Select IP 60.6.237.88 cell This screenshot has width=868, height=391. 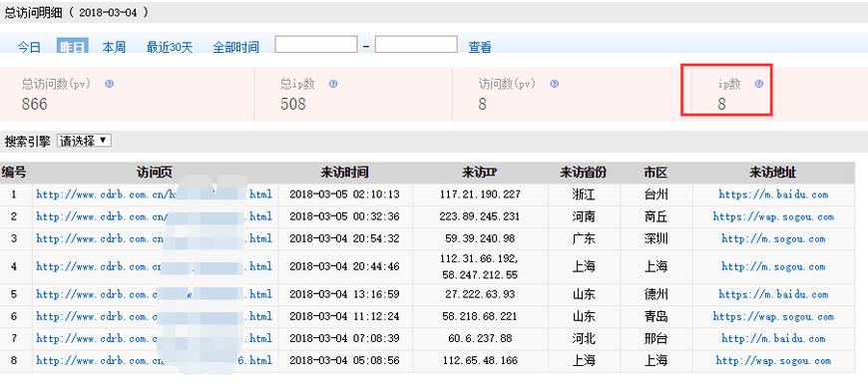point(480,338)
